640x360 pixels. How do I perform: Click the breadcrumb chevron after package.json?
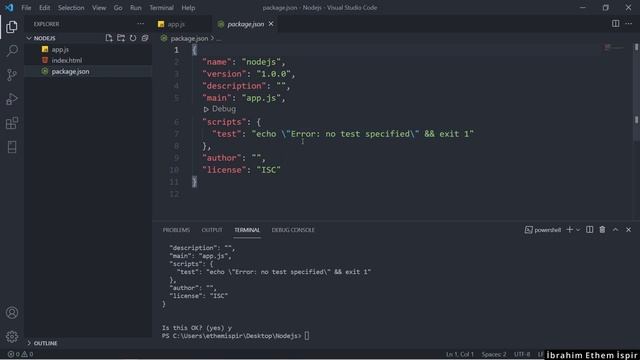coord(212,38)
